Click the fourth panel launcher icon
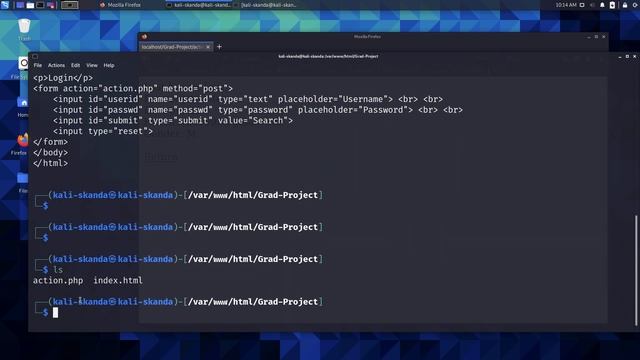This screenshot has width=640, height=360. [x=51, y=5]
